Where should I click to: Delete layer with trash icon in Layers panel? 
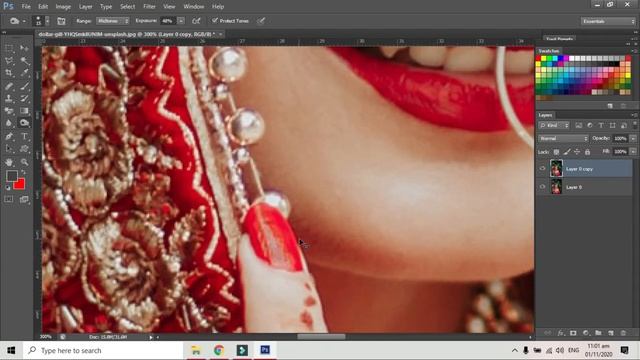point(623,333)
